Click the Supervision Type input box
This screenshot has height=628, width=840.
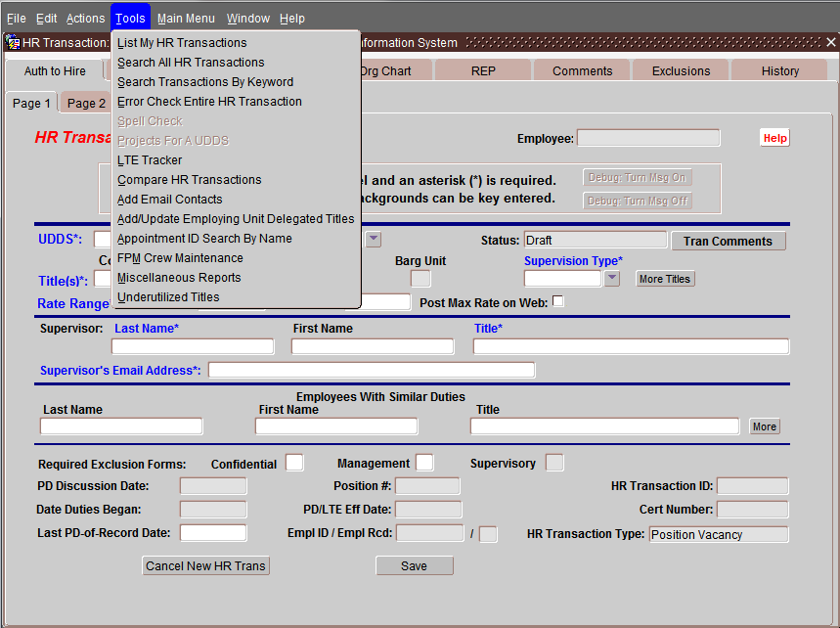point(562,279)
